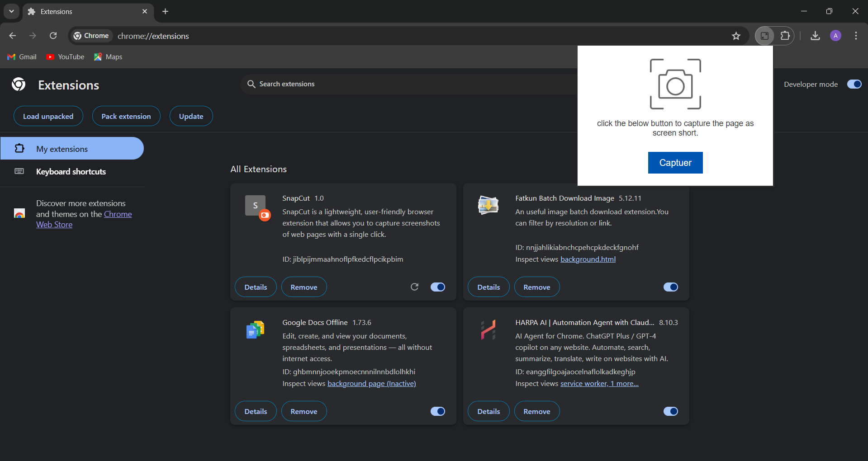
Task: Click the Chrome logo beside Extensions heading
Action: click(19, 85)
